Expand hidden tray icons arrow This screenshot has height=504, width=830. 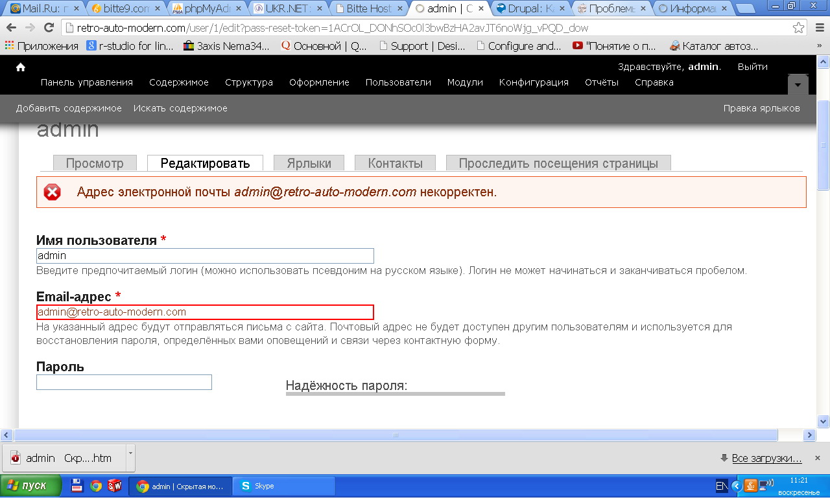click(x=737, y=486)
